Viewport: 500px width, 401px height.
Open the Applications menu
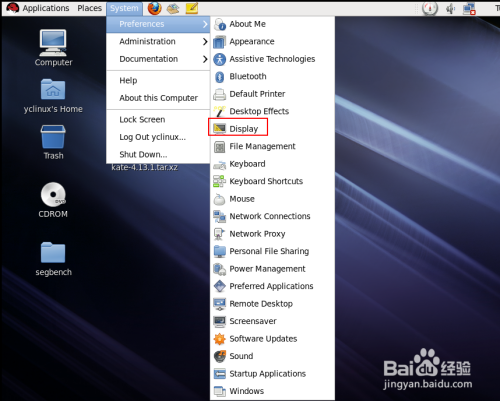pos(38,8)
